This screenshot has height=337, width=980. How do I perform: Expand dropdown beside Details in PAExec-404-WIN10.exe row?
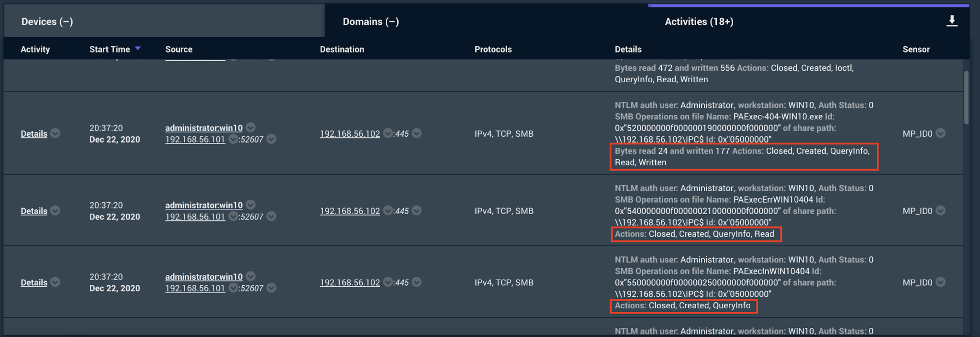click(x=56, y=133)
